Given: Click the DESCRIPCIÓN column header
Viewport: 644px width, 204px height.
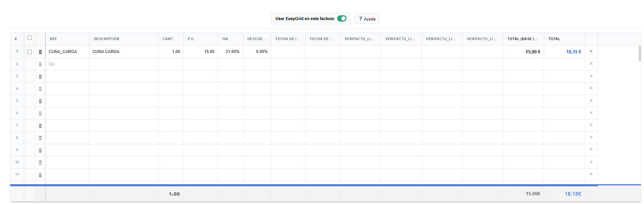Looking at the screenshot, I should pos(123,39).
